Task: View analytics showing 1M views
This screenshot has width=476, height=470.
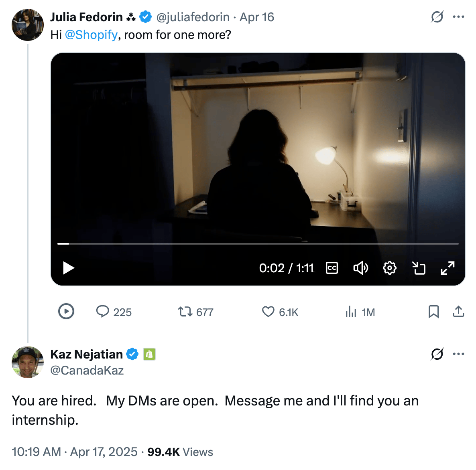Action: click(x=351, y=312)
